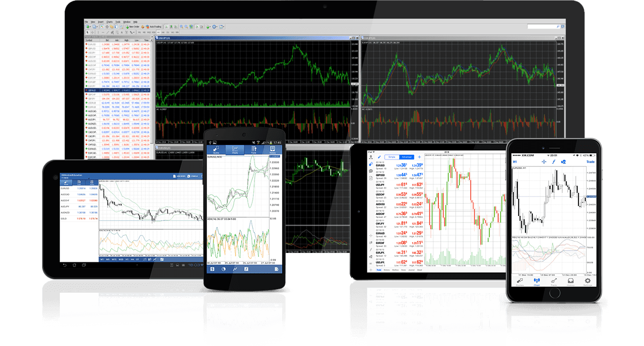Screen dimensions: 644x346
Task: Open the File menu on desktop terminal
Action: 86,22
